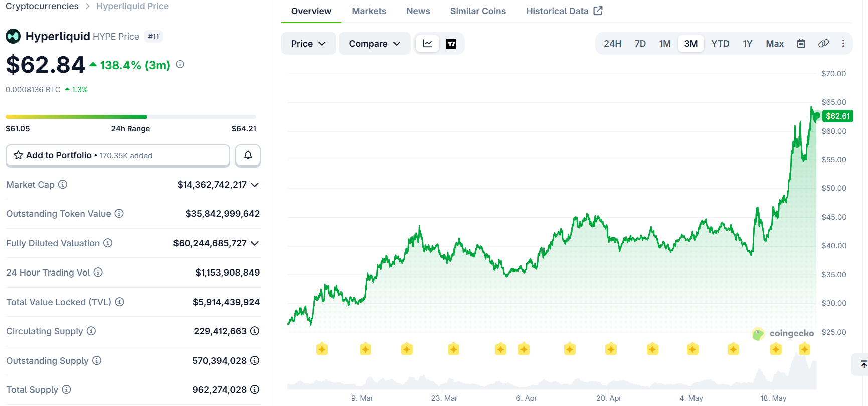Open the Price dropdown
Image resolution: width=868 pixels, height=406 pixels.
[308, 44]
